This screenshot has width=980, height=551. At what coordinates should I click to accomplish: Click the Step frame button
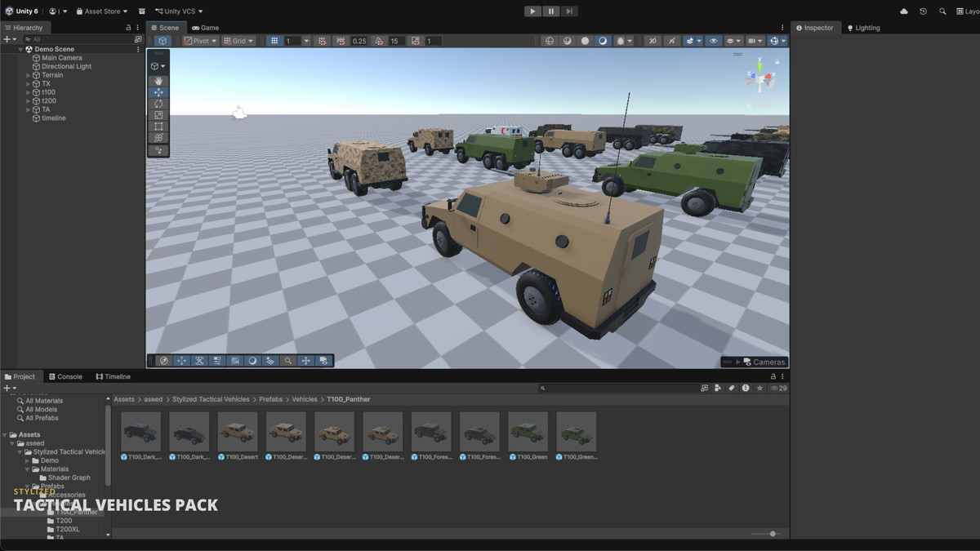(570, 11)
